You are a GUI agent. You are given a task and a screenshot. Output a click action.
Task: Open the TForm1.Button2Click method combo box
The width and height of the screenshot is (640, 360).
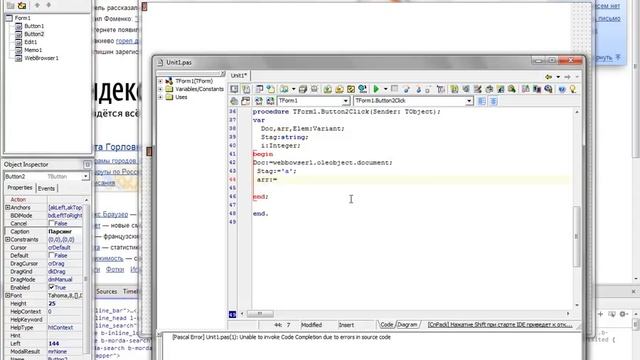coord(469,100)
